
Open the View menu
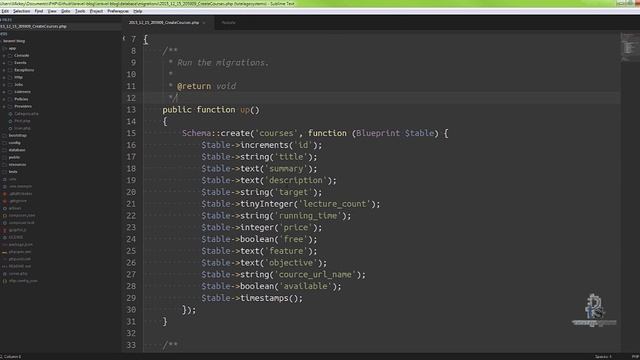point(52,11)
